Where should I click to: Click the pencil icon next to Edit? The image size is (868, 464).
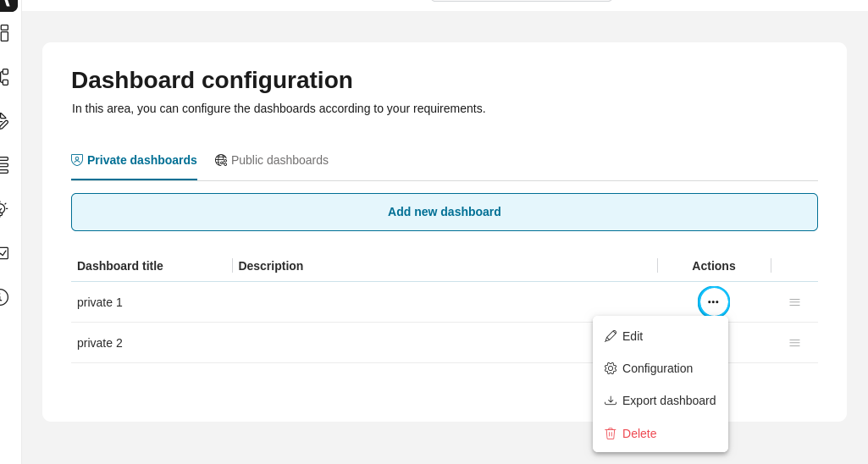[610, 336]
